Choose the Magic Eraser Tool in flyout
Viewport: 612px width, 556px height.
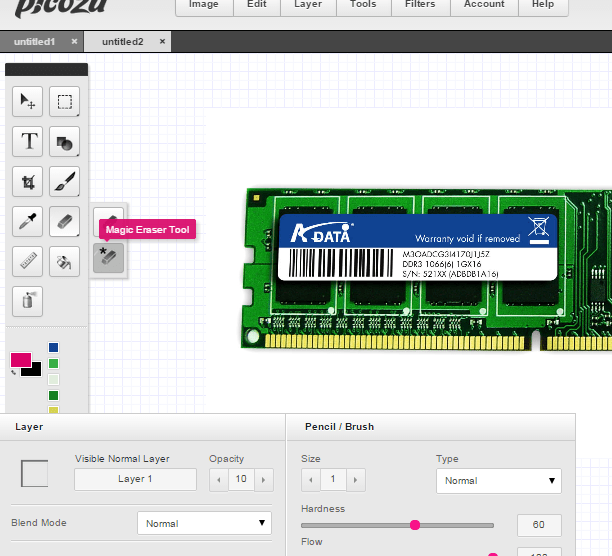109,258
